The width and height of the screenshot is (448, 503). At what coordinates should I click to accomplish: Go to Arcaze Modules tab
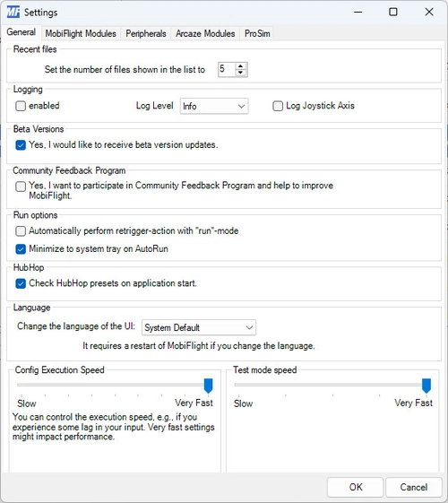pyautogui.click(x=205, y=33)
